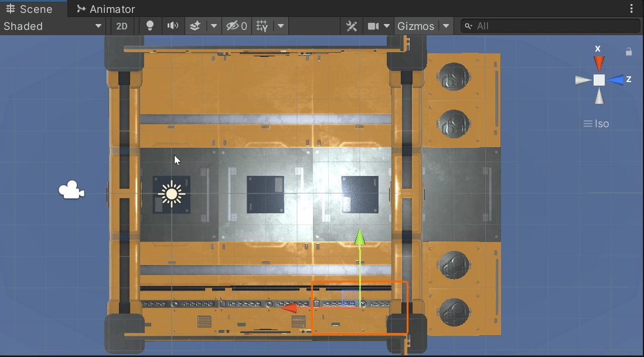Select the camera gizmo in scene
Image resolution: width=644 pixels, height=357 pixels.
click(71, 190)
